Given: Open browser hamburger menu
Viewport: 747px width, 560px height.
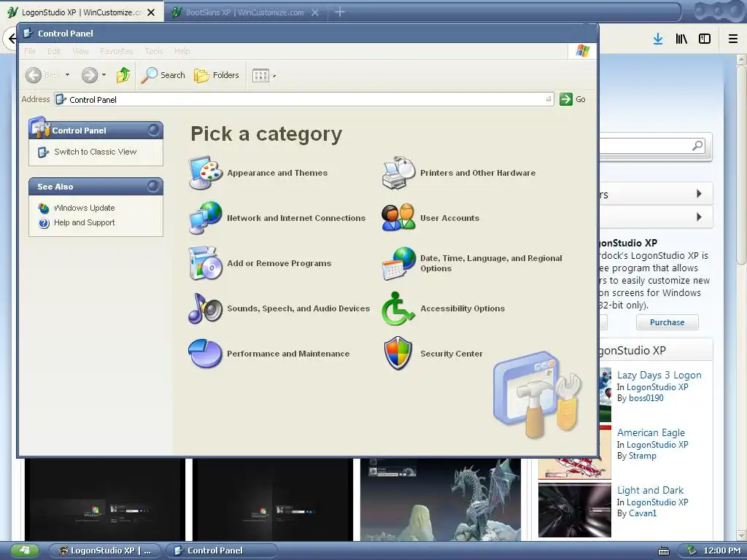Looking at the screenshot, I should tap(733, 39).
